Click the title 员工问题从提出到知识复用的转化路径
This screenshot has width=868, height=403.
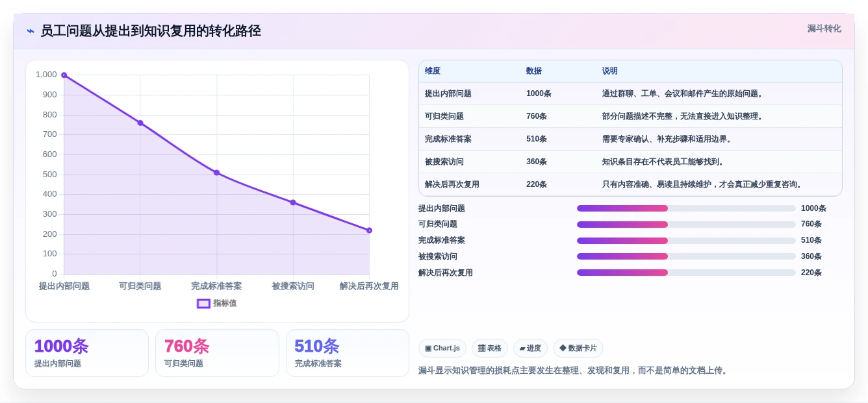click(151, 31)
